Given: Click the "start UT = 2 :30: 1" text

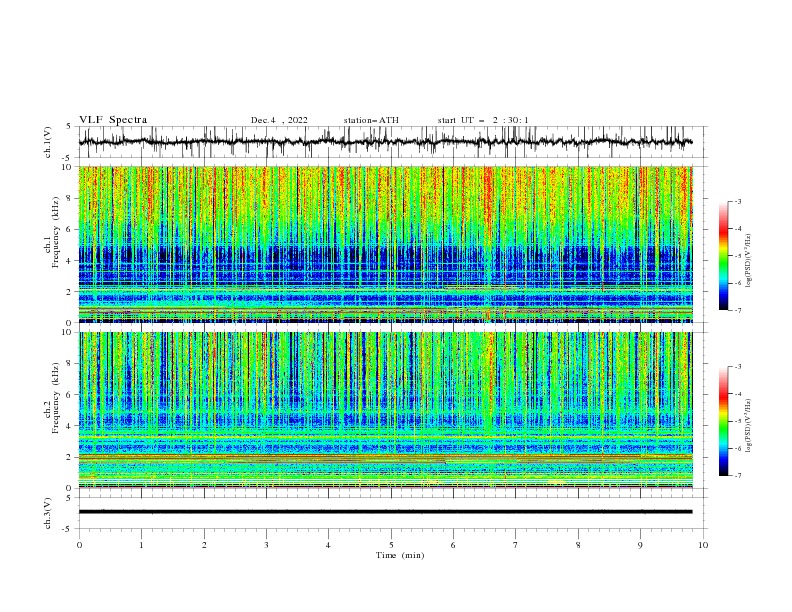Looking at the screenshot, I should point(483,120).
